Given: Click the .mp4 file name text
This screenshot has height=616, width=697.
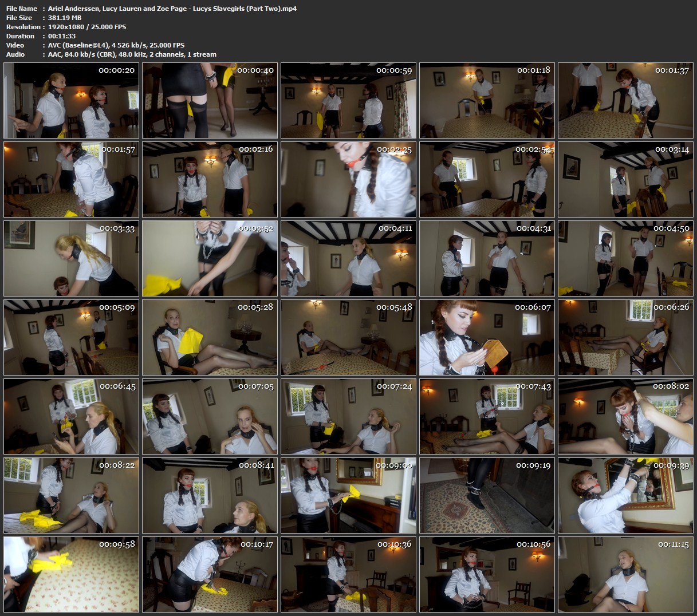Looking at the screenshot, I should click(x=172, y=9).
